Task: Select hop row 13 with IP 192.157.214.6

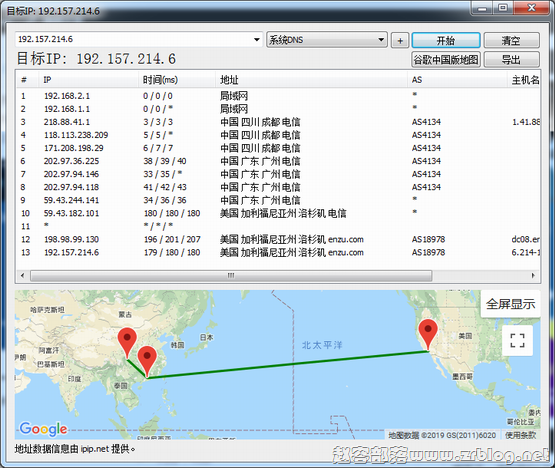Action: (x=278, y=252)
